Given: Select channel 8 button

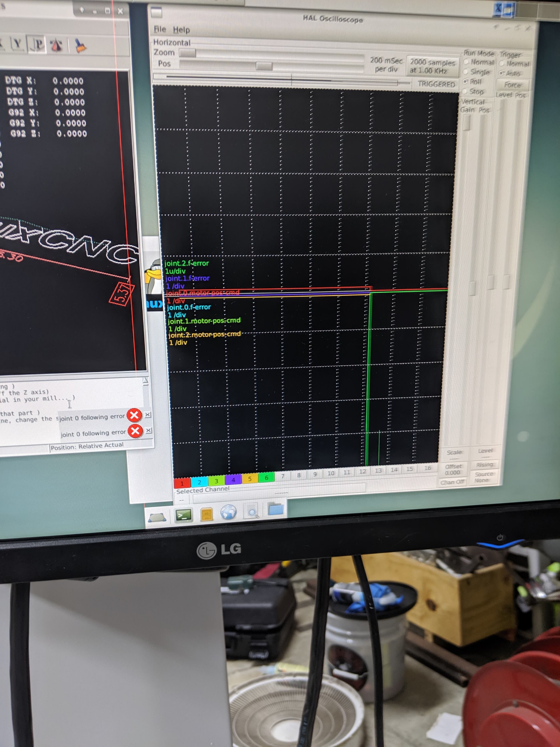Looking at the screenshot, I should click(x=299, y=475).
